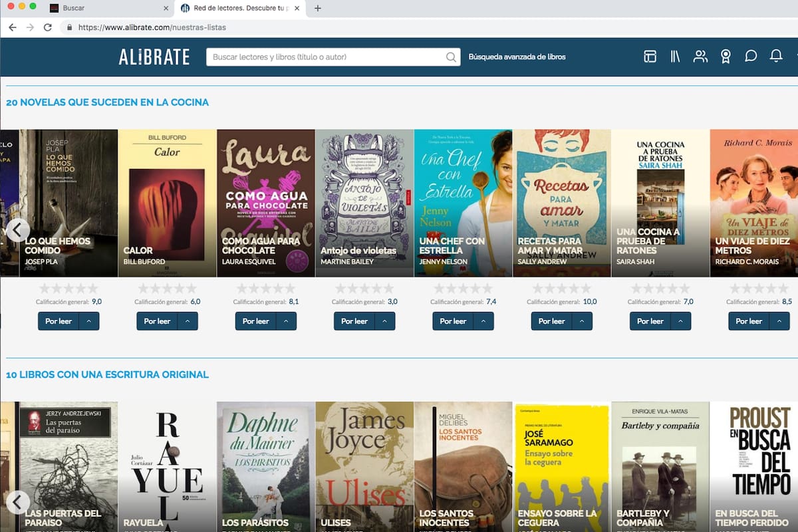
Task: Expand Por leer dropdown for Una chef con estrella
Action: pos(483,321)
